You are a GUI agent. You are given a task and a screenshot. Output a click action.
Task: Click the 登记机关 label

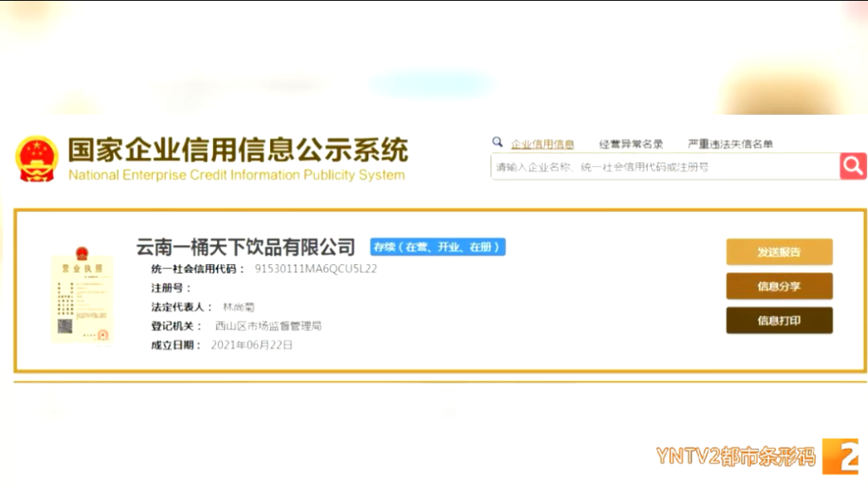[x=176, y=326]
